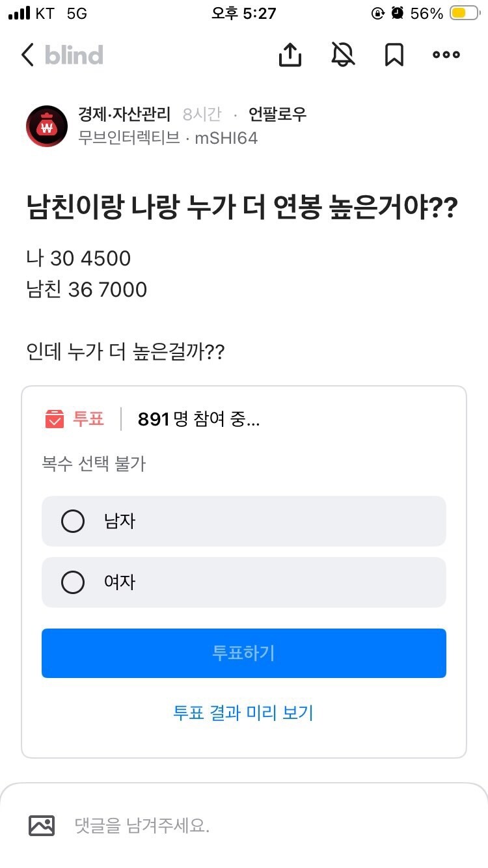Screen dimensions: 488x868
Task: Bookmark this post
Action: (394, 55)
